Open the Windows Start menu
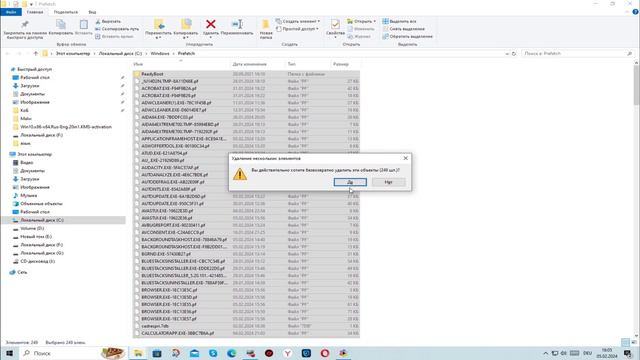 (9, 353)
